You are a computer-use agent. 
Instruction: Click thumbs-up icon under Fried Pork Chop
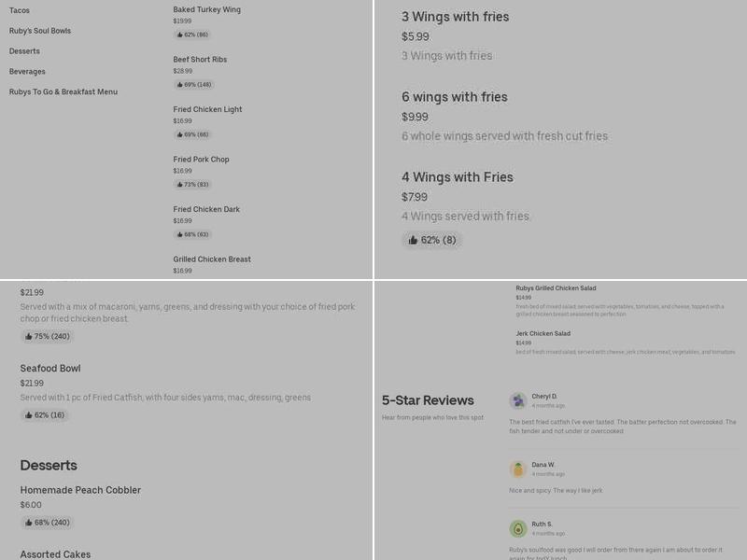[179, 185]
